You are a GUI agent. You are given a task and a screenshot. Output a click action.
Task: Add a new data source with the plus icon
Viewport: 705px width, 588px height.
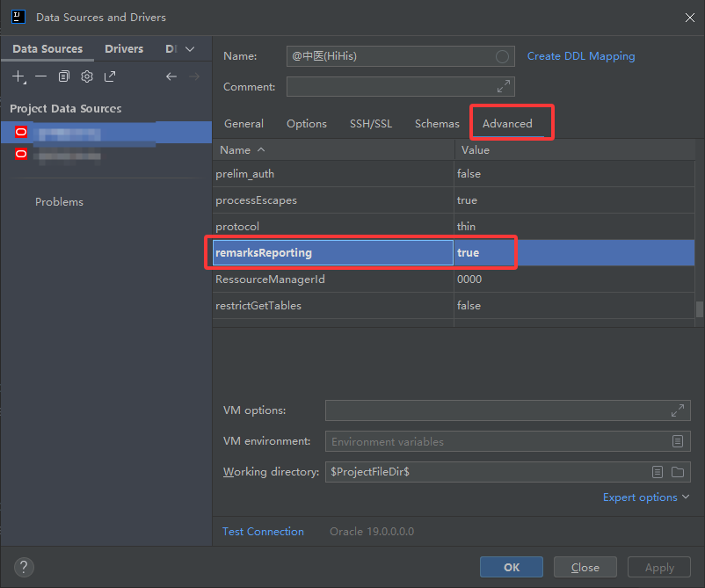pyautogui.click(x=18, y=76)
